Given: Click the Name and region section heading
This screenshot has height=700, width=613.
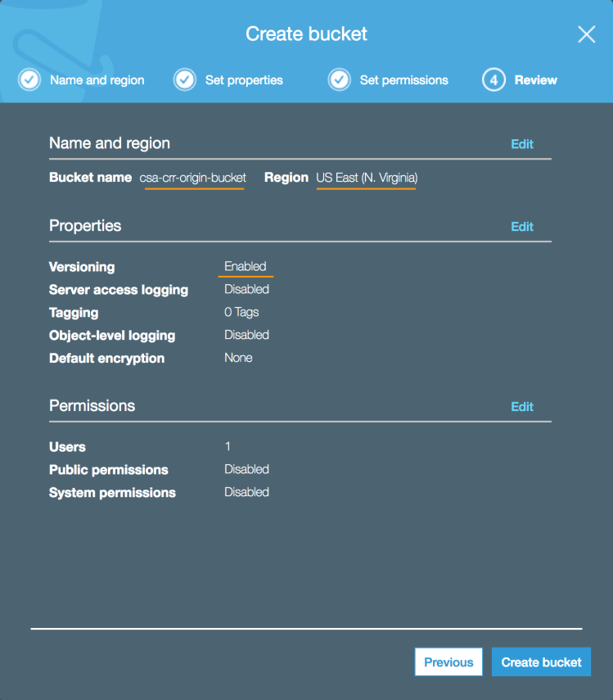Looking at the screenshot, I should 110,143.
